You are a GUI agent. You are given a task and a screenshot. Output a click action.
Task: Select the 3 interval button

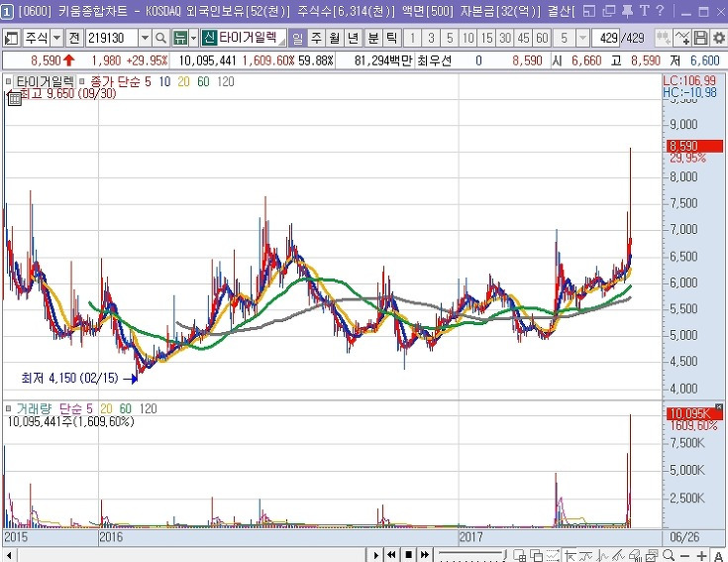[431, 38]
